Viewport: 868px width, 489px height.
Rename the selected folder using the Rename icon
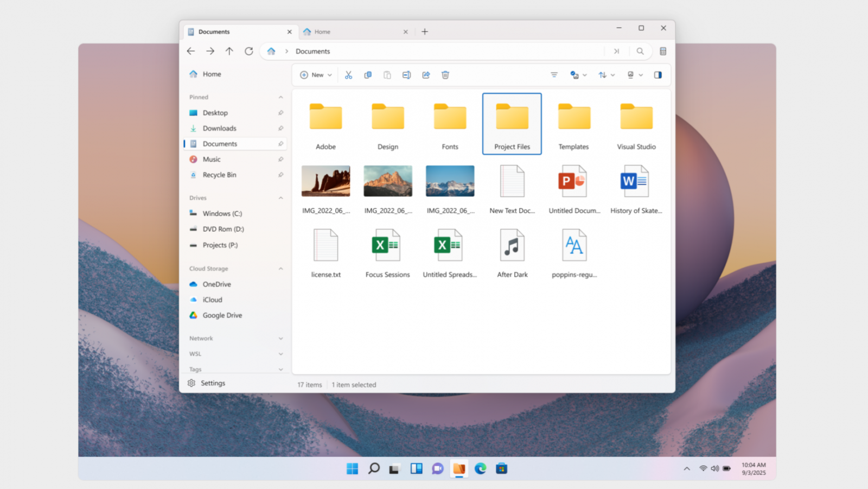[406, 74]
